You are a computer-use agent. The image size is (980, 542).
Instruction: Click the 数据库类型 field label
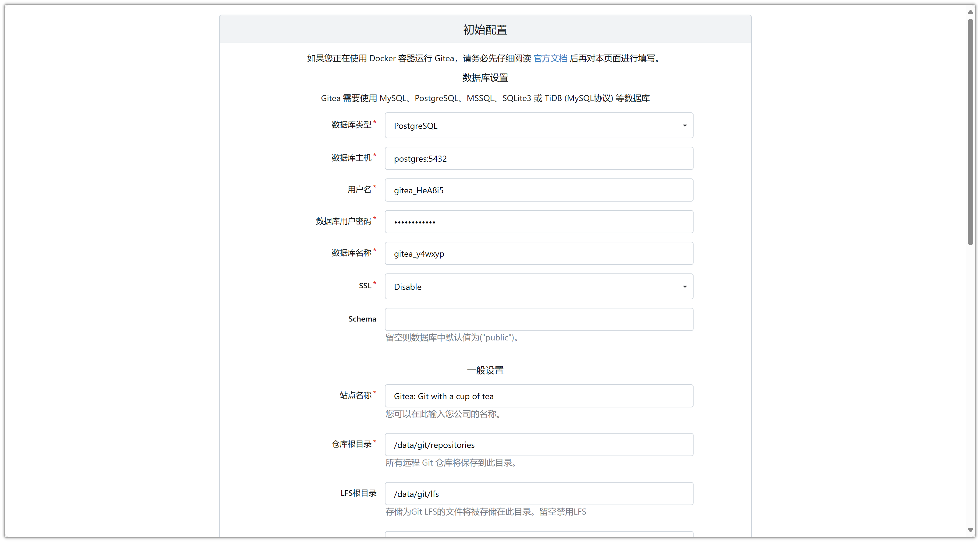coord(351,125)
